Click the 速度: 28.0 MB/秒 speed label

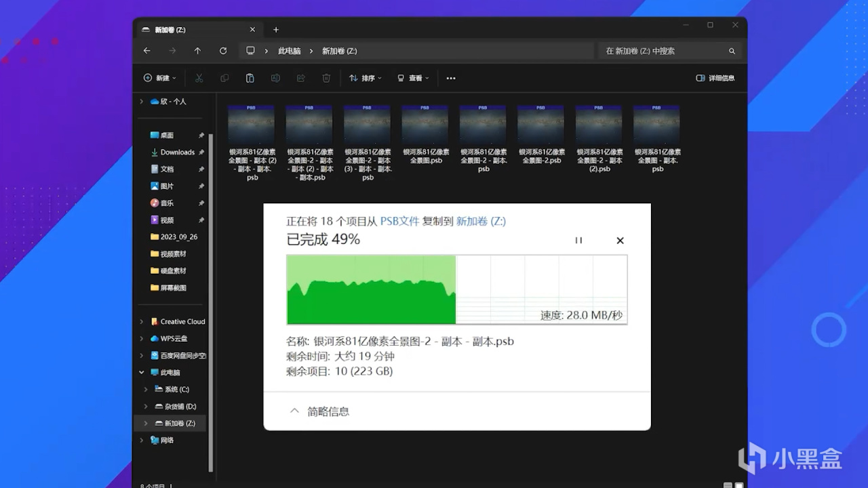click(x=581, y=315)
